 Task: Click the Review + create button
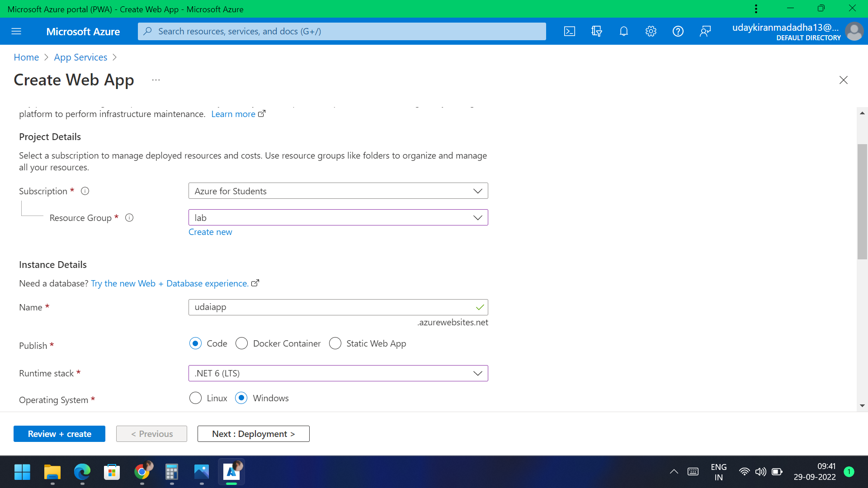[x=59, y=433]
